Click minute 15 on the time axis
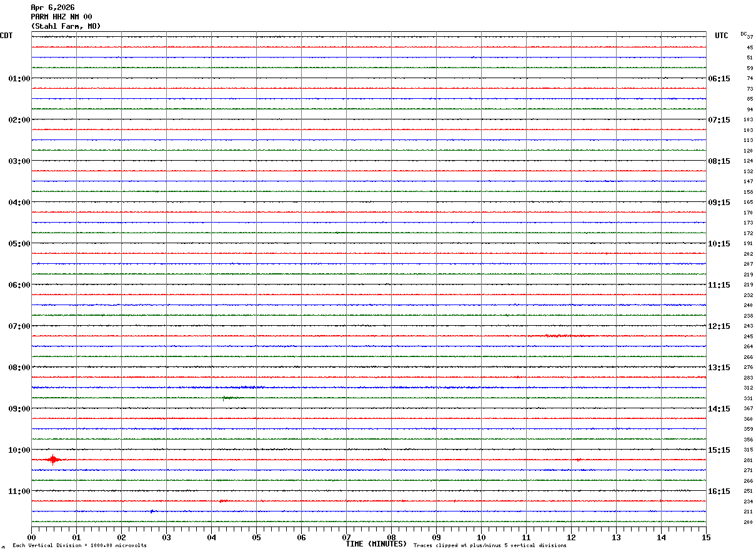Viewport: 756px width, 554px height. point(706,537)
